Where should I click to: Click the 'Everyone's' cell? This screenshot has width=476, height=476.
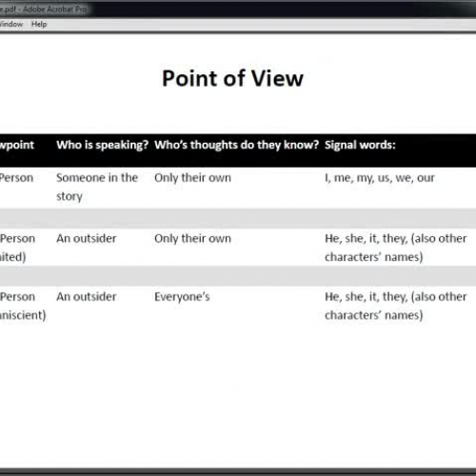pos(182,297)
